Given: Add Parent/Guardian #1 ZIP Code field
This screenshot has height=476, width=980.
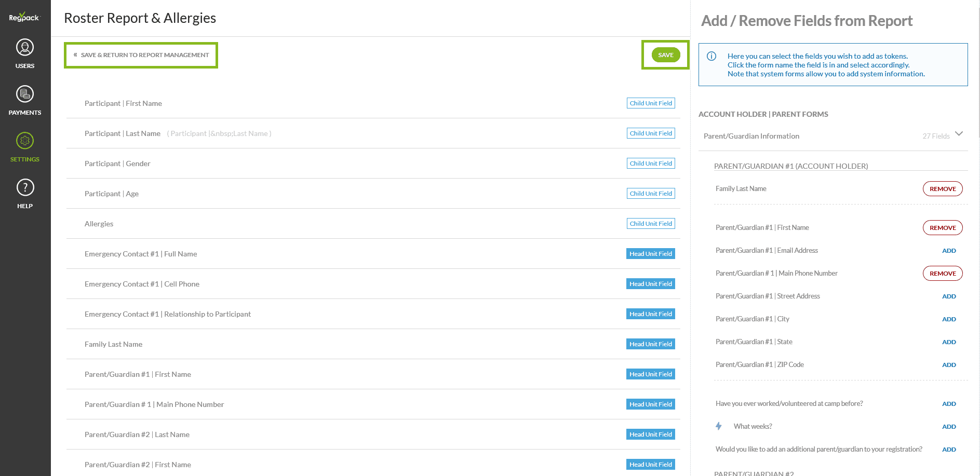Looking at the screenshot, I should tap(948, 365).
